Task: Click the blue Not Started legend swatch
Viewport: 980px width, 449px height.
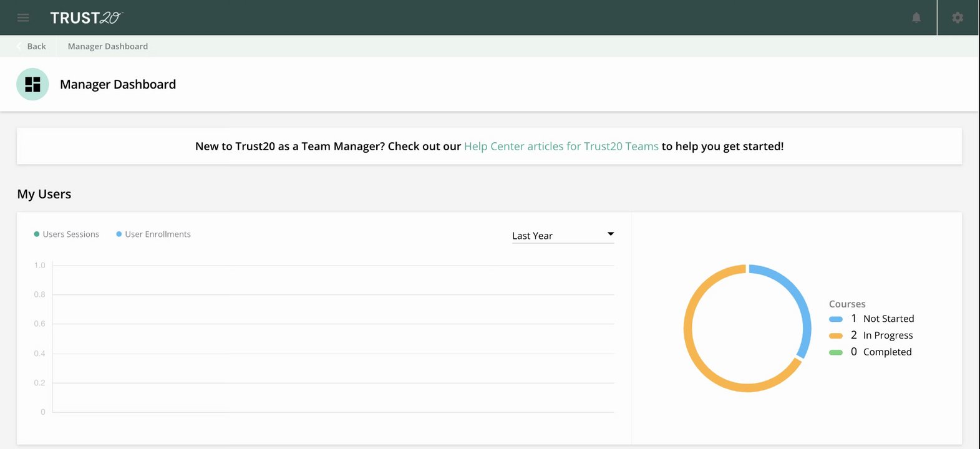Action: point(836,319)
